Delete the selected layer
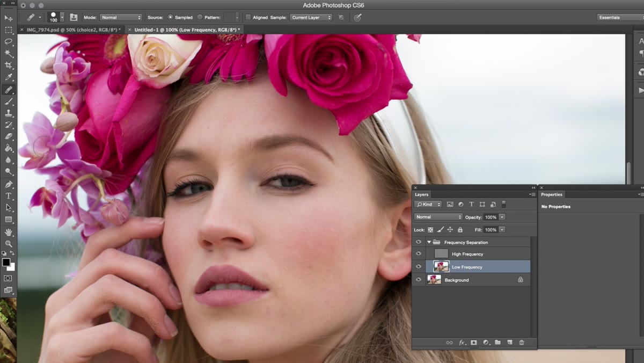Viewport: 644px width, 363px height. 521,343
